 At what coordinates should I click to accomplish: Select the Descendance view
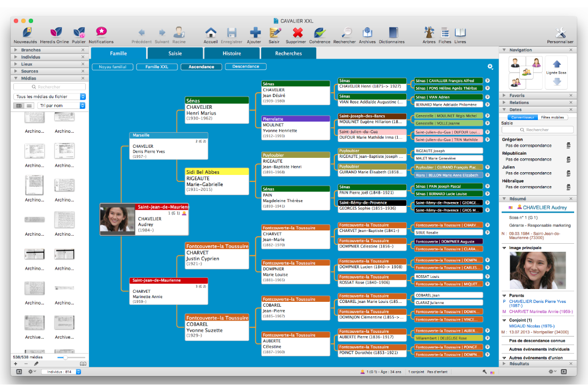click(x=246, y=66)
